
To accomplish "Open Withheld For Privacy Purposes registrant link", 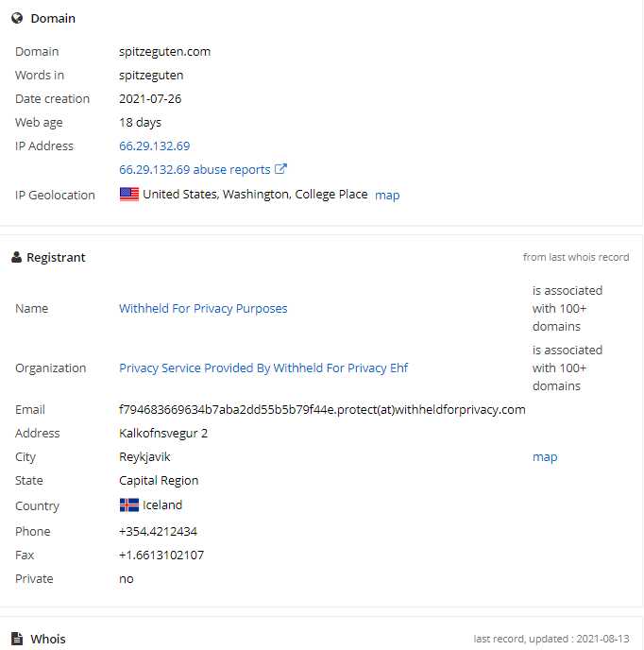I will pyautogui.click(x=203, y=308).
